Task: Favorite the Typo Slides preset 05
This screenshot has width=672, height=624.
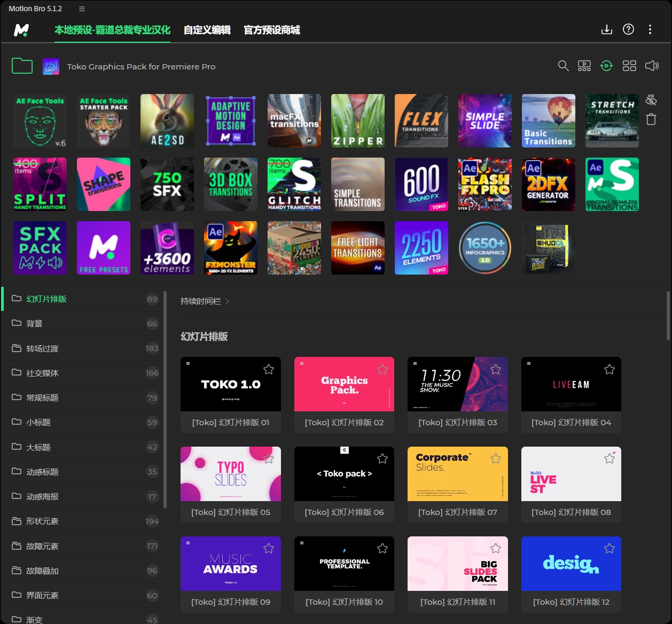Action: click(x=269, y=458)
